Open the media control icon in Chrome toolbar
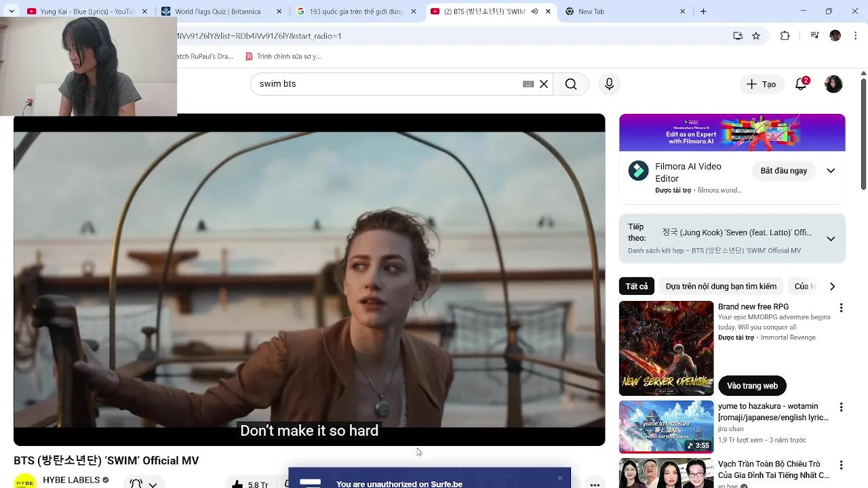Screen dimensions: 868x488 [x=815, y=36]
